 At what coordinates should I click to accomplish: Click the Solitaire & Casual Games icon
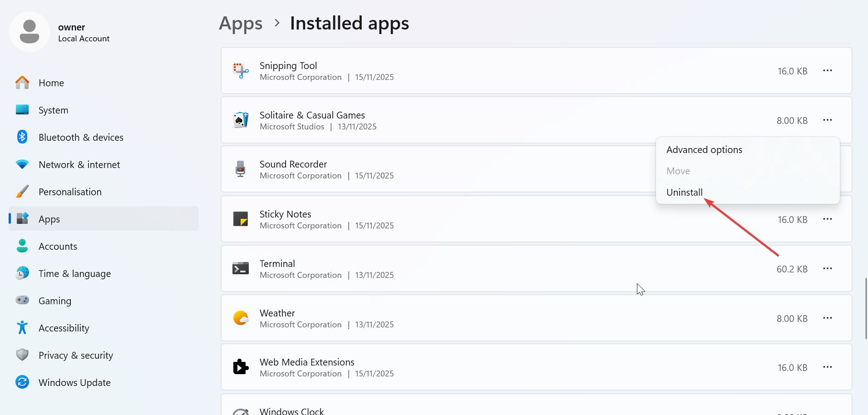(x=241, y=120)
